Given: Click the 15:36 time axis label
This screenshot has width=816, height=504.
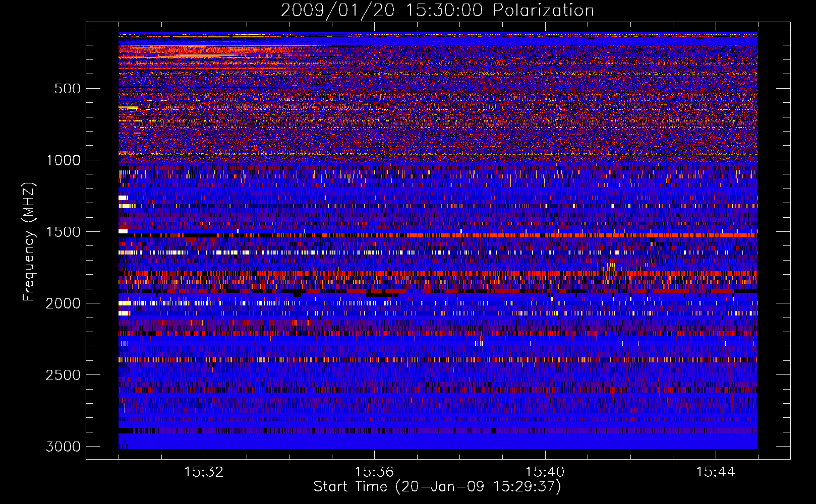Looking at the screenshot, I should click(374, 472).
